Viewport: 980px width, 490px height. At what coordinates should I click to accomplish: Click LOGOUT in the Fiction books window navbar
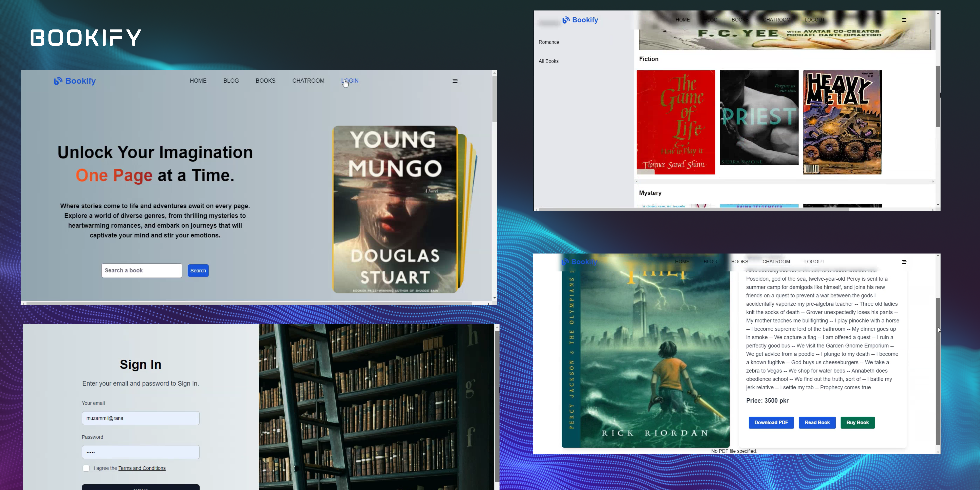click(815, 20)
